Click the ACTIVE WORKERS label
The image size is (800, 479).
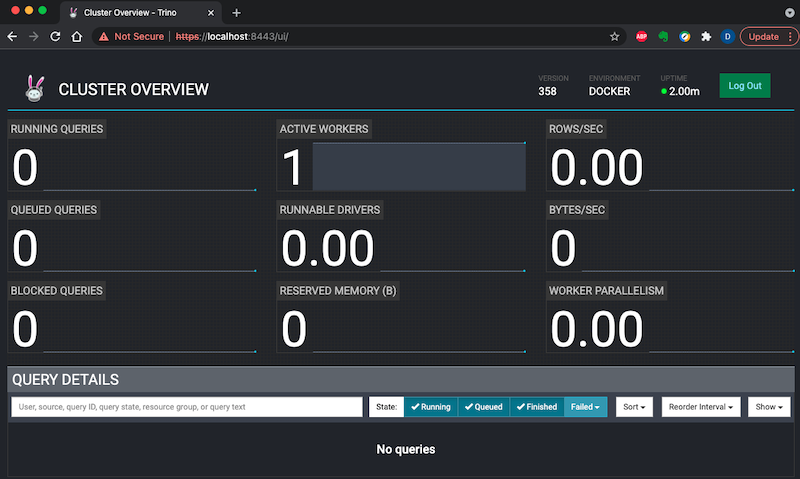324,129
